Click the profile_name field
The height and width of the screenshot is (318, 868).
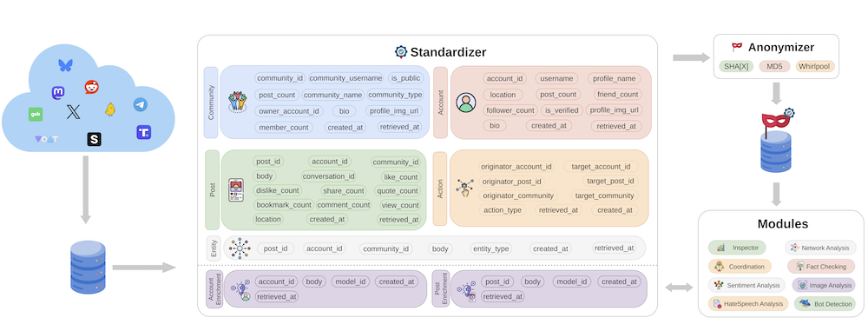coord(615,78)
